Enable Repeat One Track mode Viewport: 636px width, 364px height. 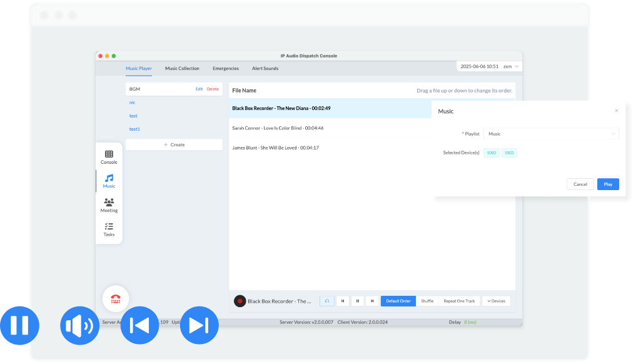(x=459, y=301)
